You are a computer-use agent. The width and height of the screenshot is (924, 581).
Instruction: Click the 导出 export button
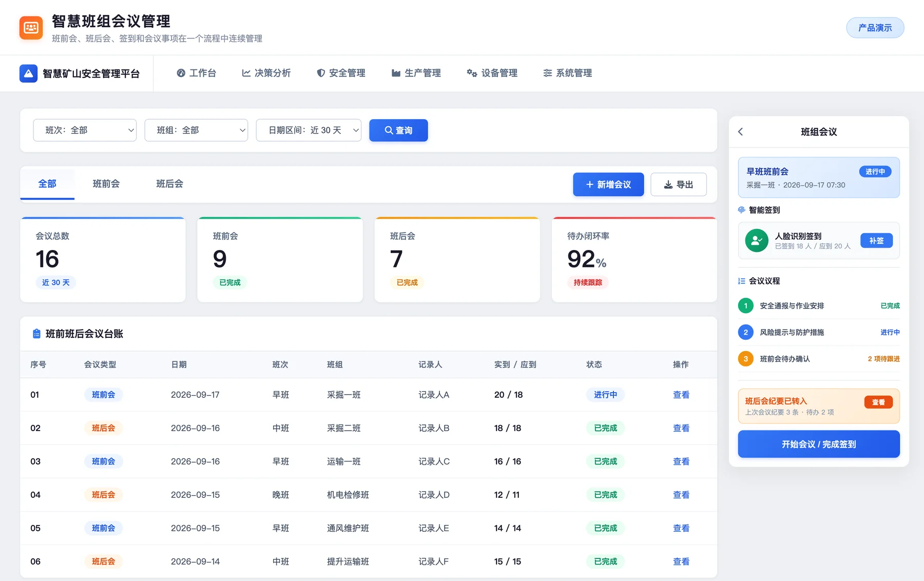(x=679, y=184)
